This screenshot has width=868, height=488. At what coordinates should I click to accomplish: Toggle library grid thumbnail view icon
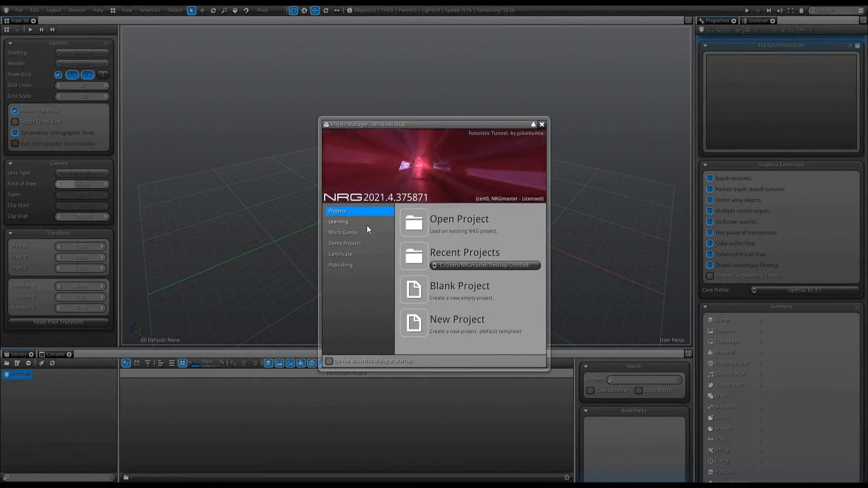[x=183, y=363]
